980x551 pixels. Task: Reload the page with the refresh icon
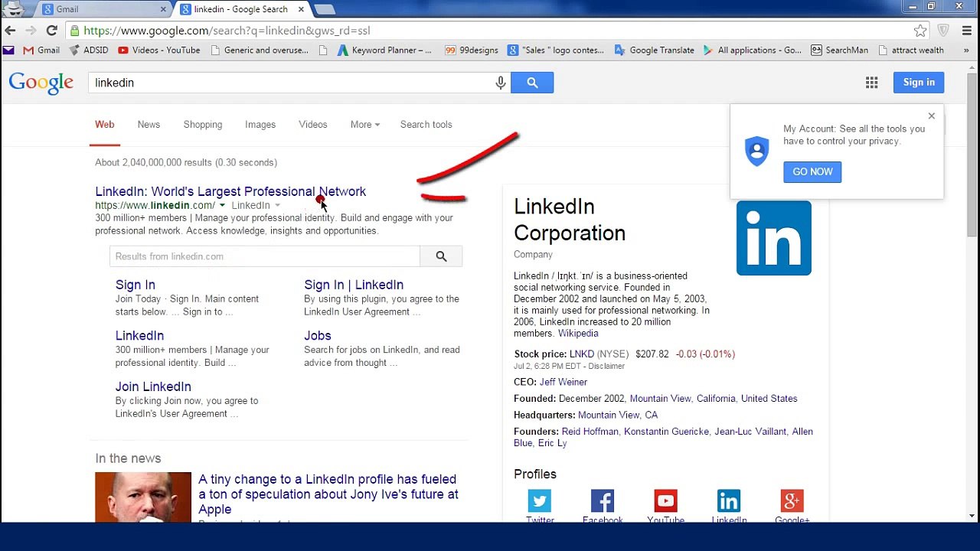tap(51, 31)
